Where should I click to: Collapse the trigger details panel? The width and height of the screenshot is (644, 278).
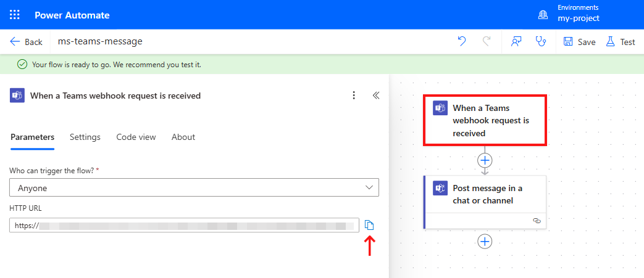(376, 96)
